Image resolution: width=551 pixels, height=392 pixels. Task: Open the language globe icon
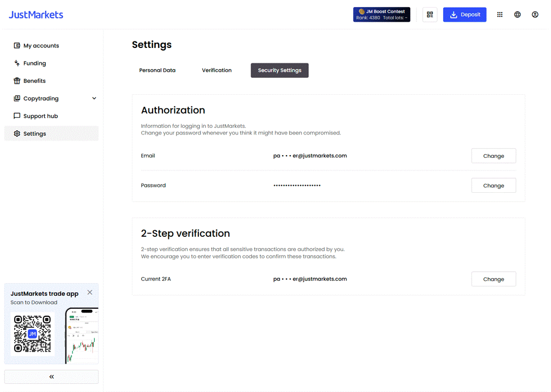click(x=517, y=14)
